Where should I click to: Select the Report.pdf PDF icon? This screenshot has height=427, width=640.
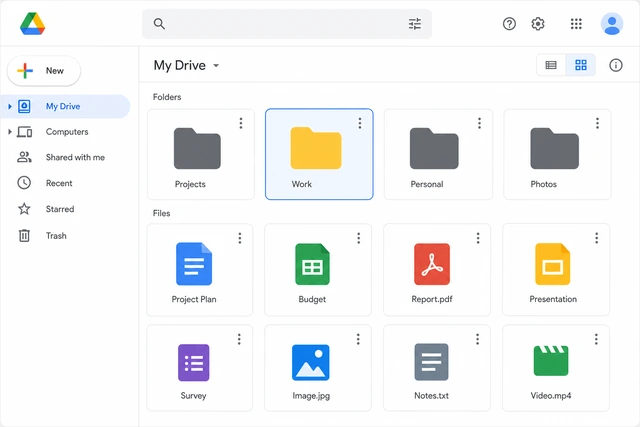tap(432, 264)
